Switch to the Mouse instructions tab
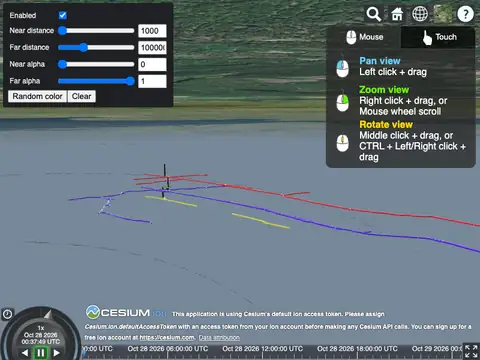480x360 pixels. (x=364, y=37)
